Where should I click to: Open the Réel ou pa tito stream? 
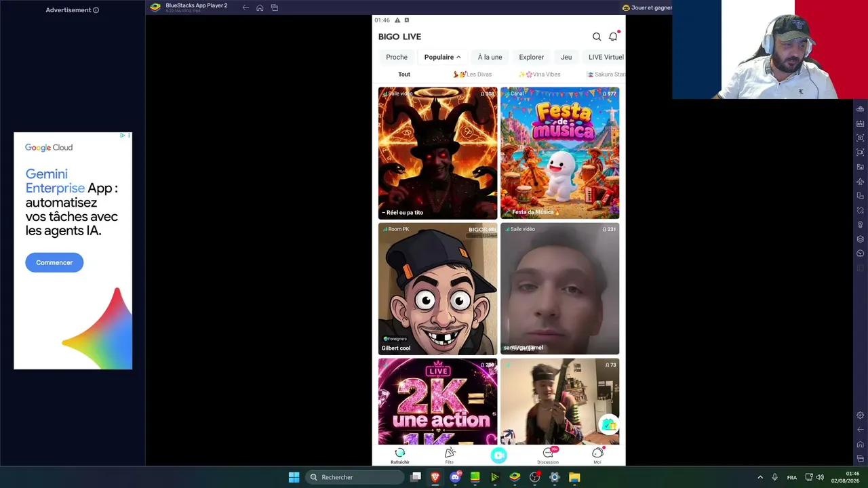tap(437, 153)
